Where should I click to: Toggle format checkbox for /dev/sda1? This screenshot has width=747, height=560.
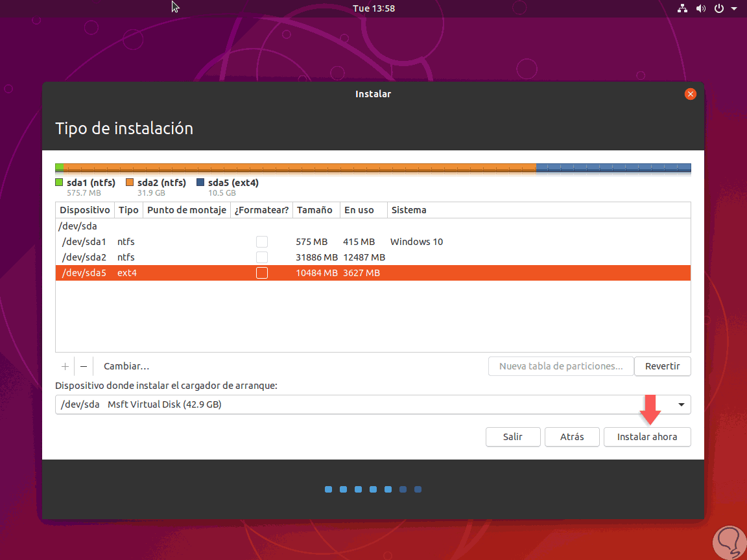point(261,241)
